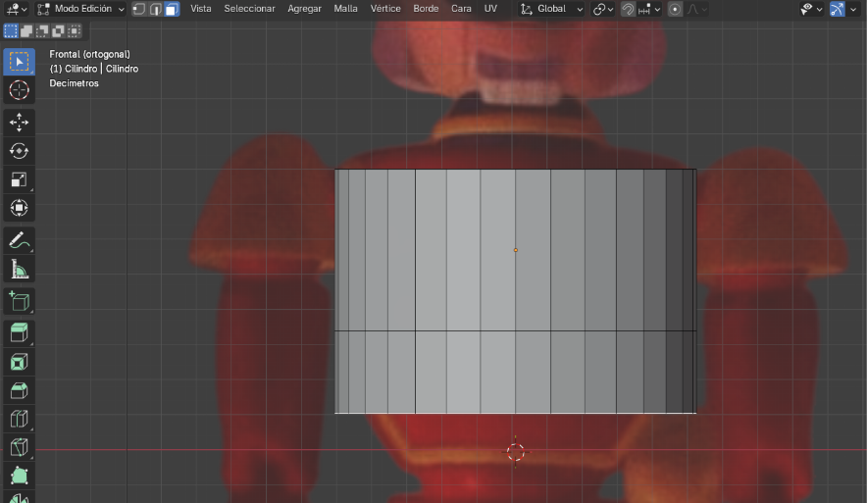Set selection mode to intersect
Viewport: 868px width, 503px height.
75,31
